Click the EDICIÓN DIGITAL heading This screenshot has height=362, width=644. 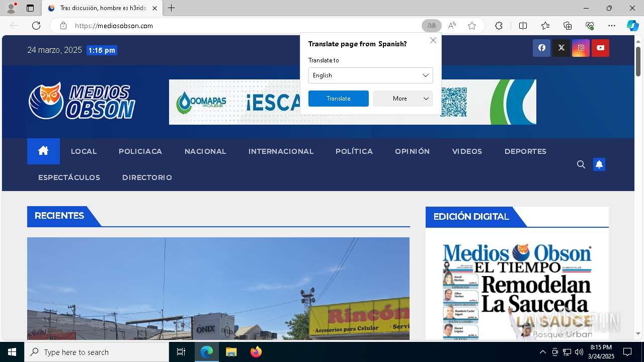[x=471, y=217]
